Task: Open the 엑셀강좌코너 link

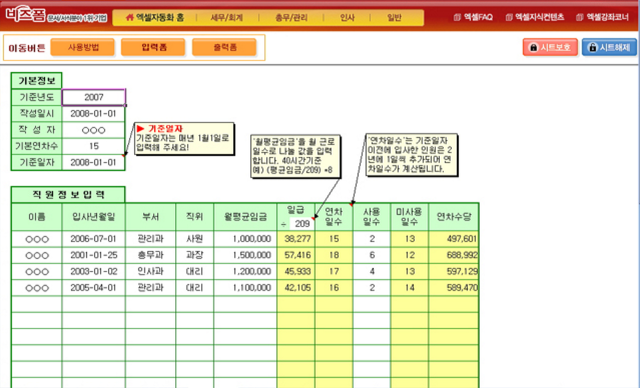Action: click(x=602, y=17)
